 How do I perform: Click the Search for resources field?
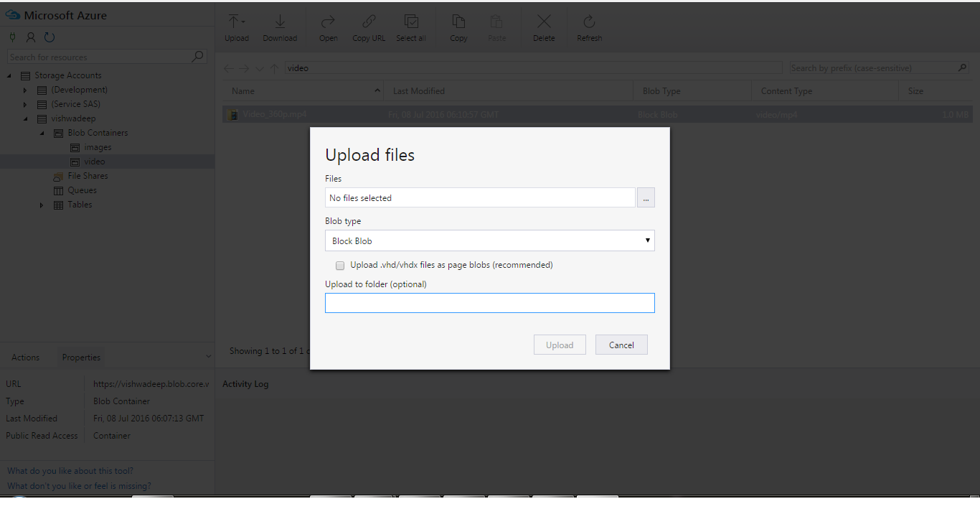click(107, 57)
